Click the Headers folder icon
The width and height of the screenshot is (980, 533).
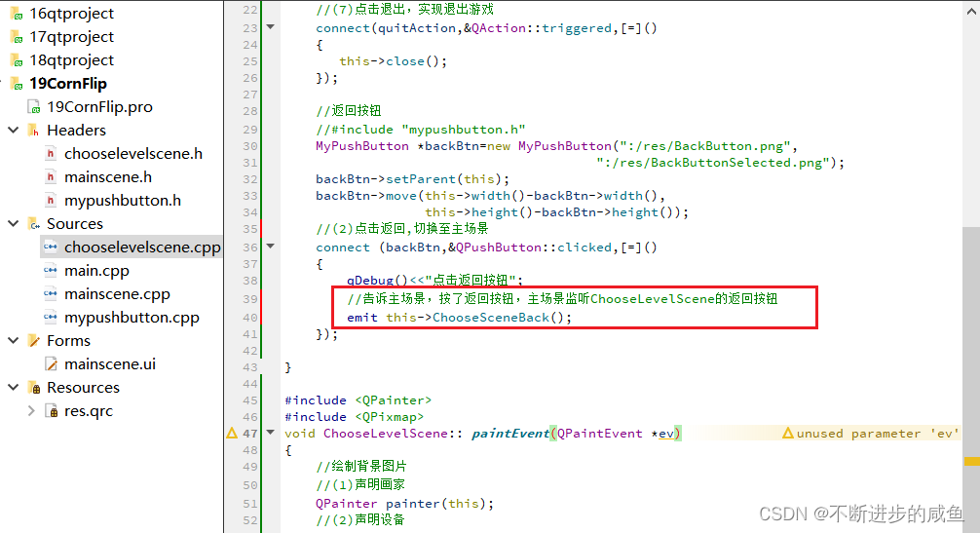tap(34, 130)
